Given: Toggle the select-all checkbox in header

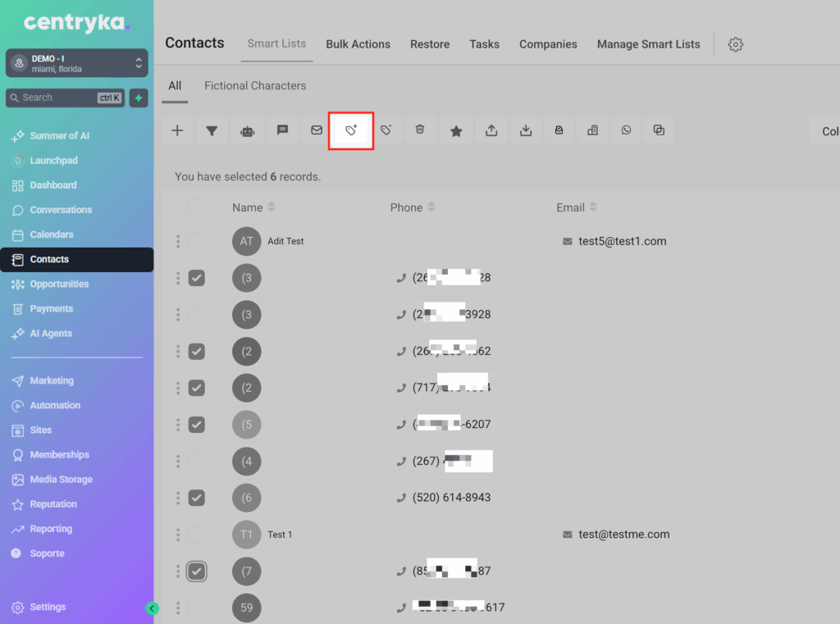Looking at the screenshot, I should coord(197,207).
